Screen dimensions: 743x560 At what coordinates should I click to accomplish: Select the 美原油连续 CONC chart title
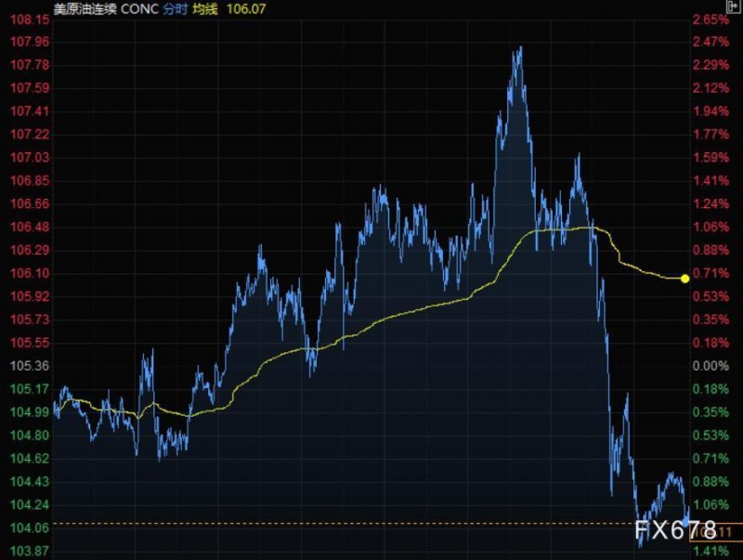(x=106, y=9)
